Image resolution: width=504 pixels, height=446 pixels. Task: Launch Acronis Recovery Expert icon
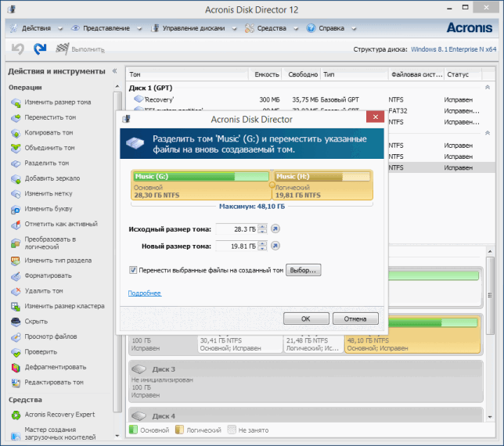click(x=16, y=415)
